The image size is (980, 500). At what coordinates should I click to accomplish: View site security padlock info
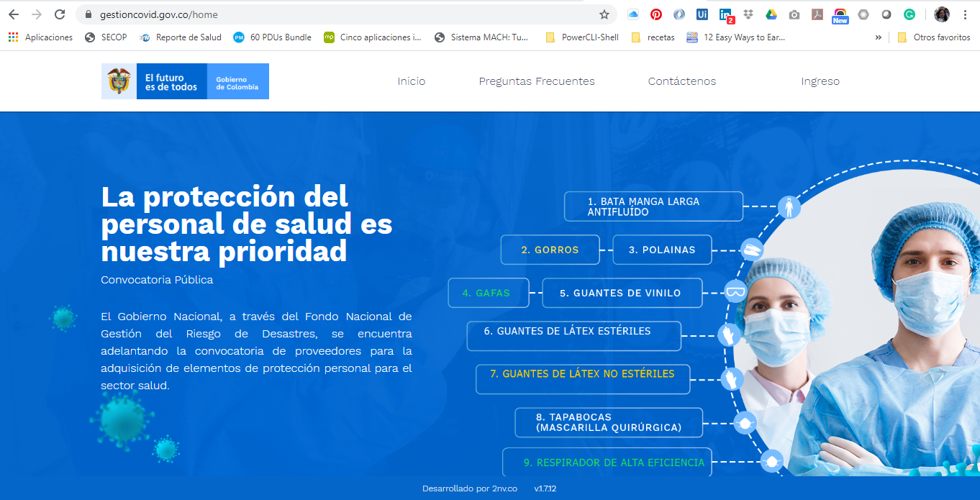89,14
